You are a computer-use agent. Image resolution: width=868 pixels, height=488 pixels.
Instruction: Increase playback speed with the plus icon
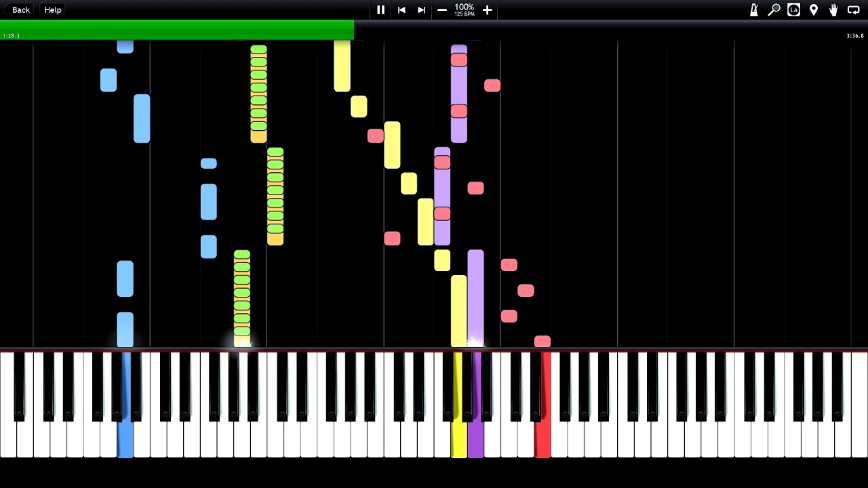[x=487, y=9]
